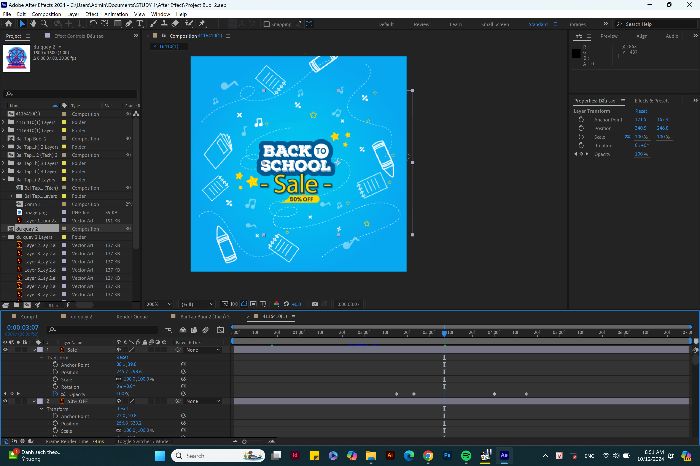The width and height of the screenshot is (700, 466).
Task: Select the Hand tool
Action: pos(33,24)
